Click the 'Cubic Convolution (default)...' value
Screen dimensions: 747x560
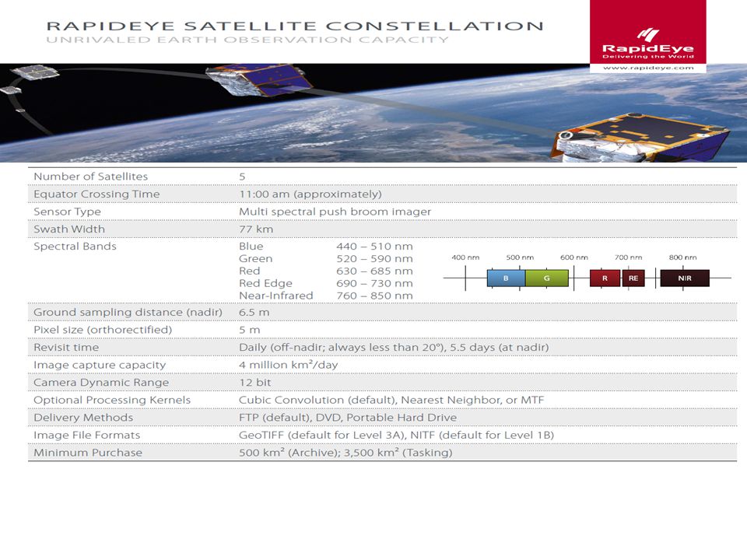391,400
